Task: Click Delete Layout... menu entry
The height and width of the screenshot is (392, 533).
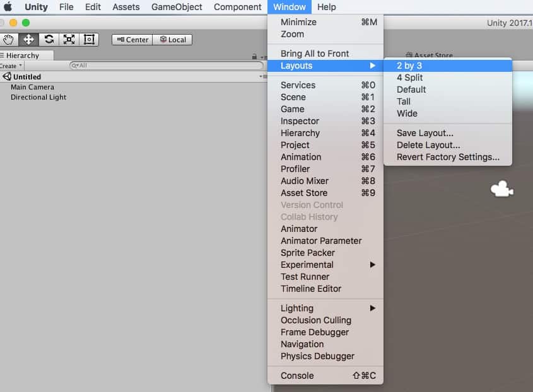Action: pyautogui.click(x=448, y=145)
